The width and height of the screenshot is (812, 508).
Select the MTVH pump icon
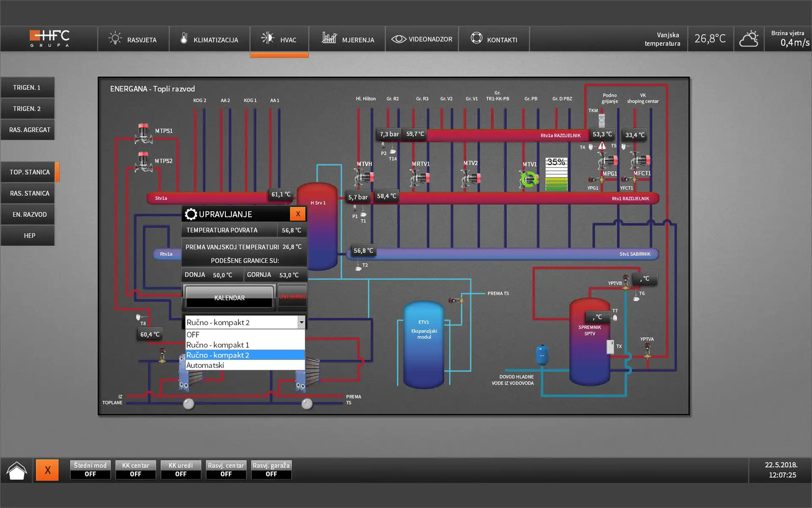pyautogui.click(x=364, y=177)
